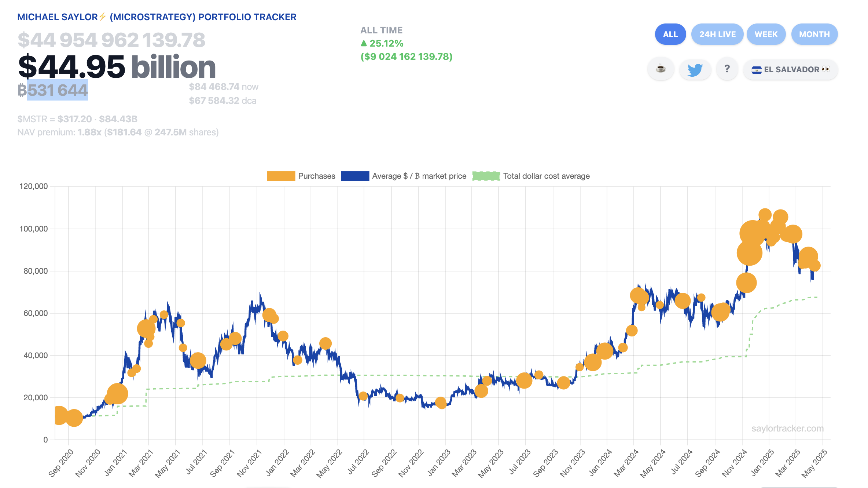This screenshot has width=868, height=488.
Task: Click the question mark help icon
Action: (x=727, y=69)
